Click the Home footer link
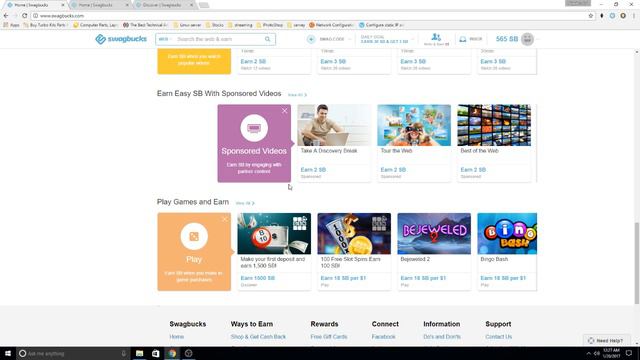Viewport: 640px width, 360px height. 176,337
